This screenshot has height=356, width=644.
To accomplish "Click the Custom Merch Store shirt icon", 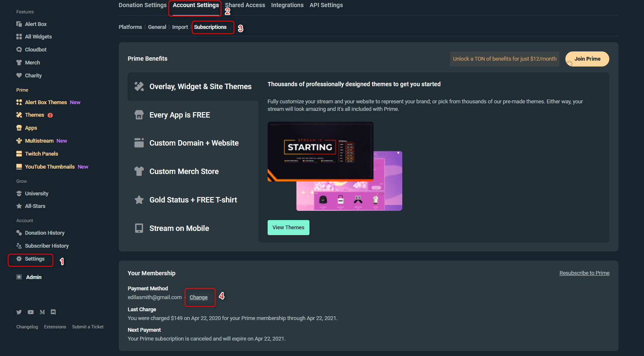I will pos(139,171).
